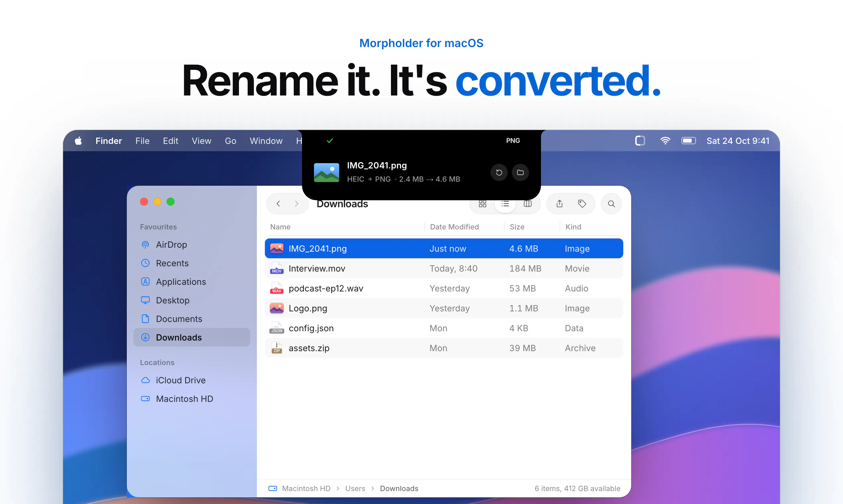Reveal converted file with folder icon
The image size is (843, 504).
pyautogui.click(x=520, y=172)
